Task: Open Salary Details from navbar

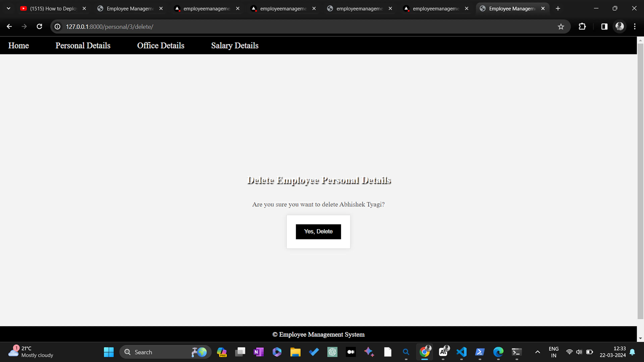Action: tap(234, 45)
